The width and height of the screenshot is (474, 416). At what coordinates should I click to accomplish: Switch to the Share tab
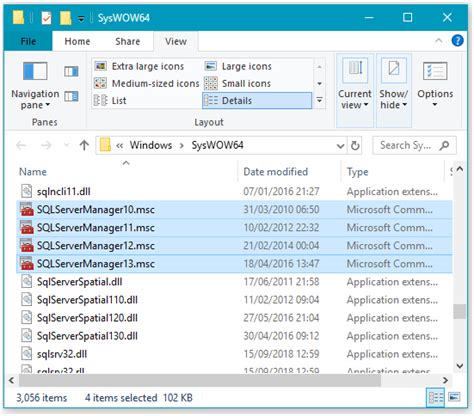tap(128, 41)
